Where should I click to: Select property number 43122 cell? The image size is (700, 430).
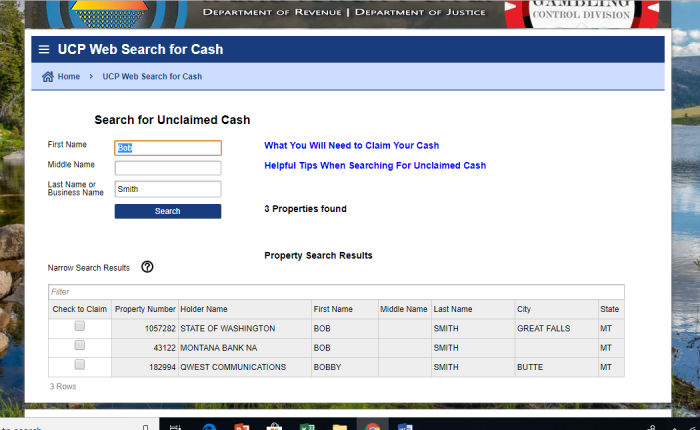click(145, 348)
